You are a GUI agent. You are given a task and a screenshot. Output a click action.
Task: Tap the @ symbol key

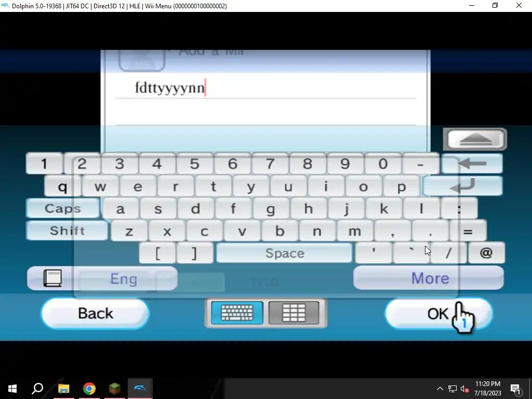coord(486,253)
